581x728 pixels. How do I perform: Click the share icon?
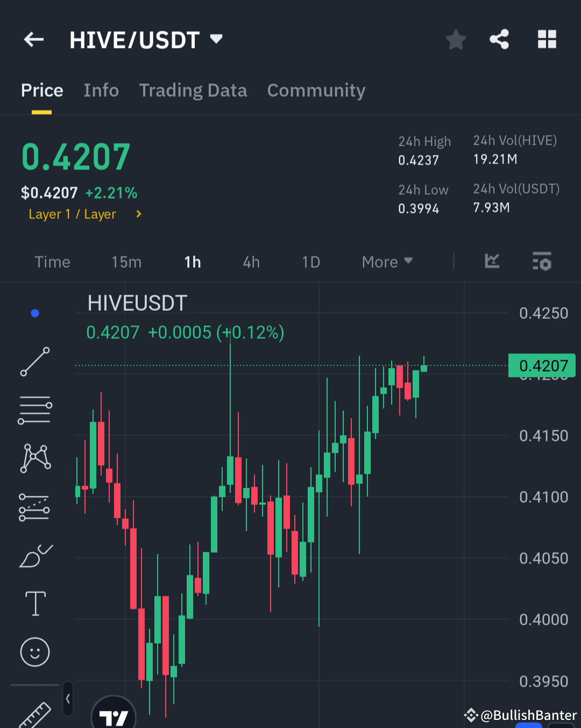(499, 39)
